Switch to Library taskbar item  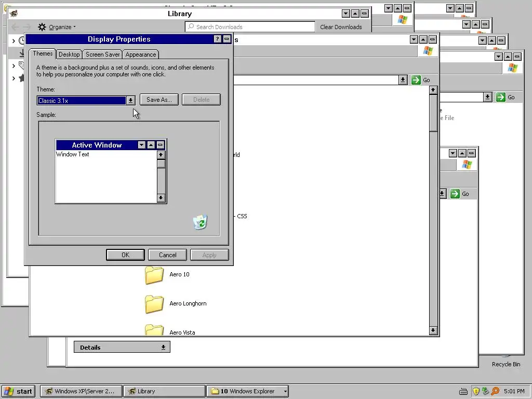pyautogui.click(x=164, y=391)
